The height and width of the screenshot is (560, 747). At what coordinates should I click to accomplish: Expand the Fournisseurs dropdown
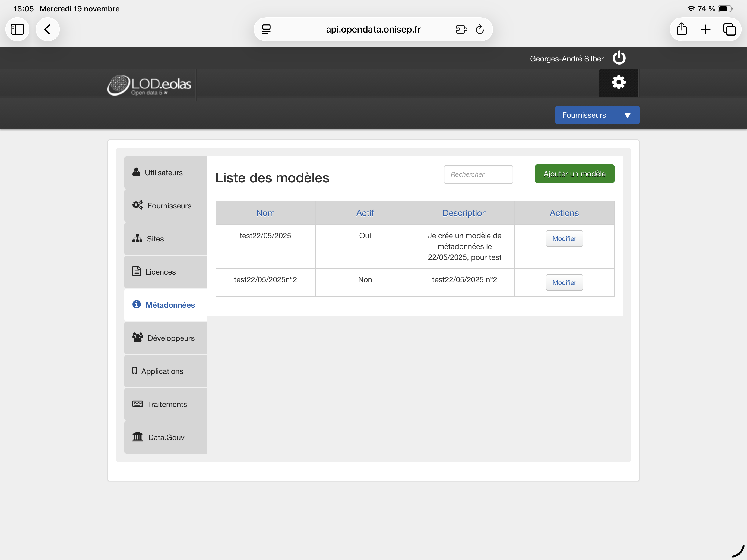tap(597, 115)
